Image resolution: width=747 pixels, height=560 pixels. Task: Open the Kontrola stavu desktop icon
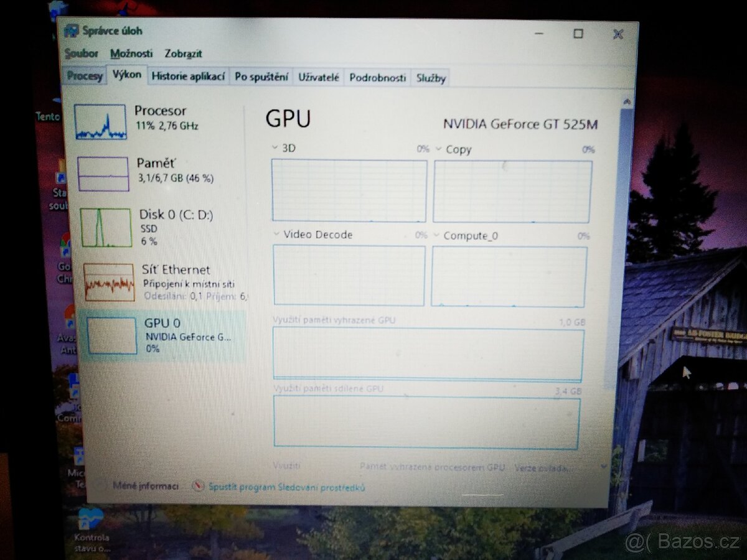click(x=91, y=530)
